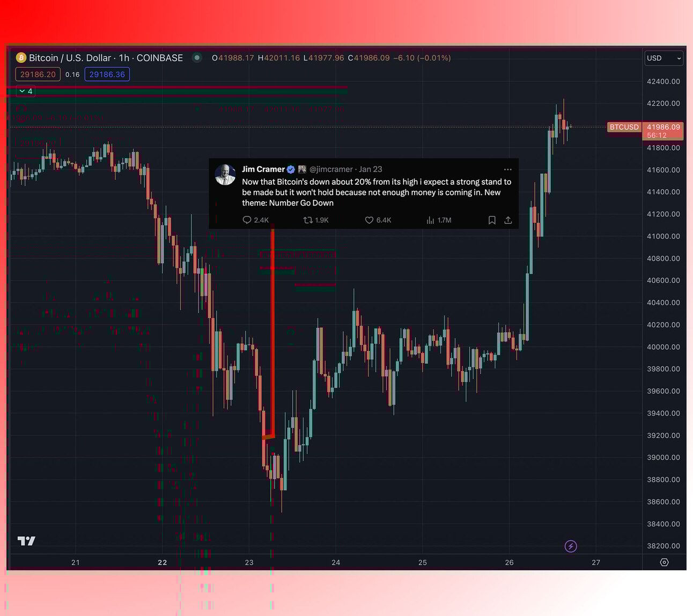
Task: Share the tweet using the share icon
Action: (508, 220)
